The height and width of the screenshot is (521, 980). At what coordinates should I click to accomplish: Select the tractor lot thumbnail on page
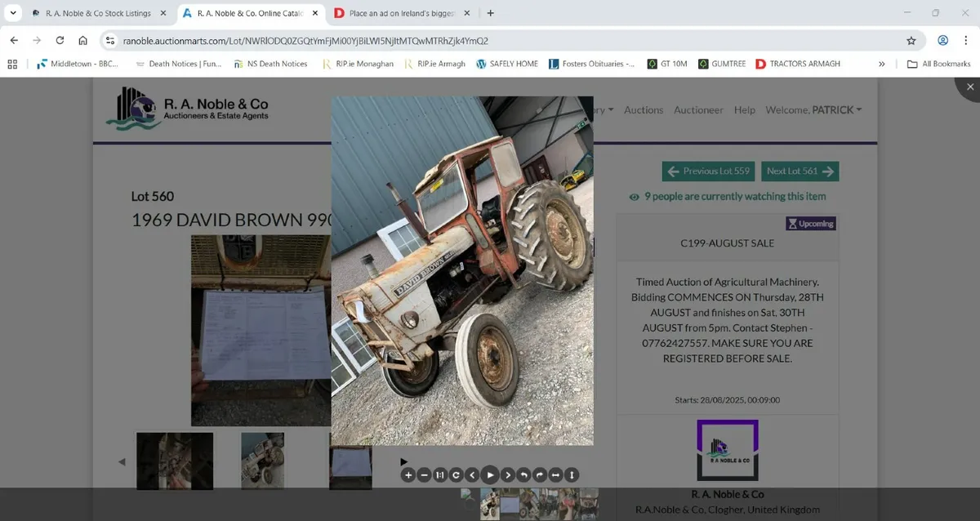262,461
